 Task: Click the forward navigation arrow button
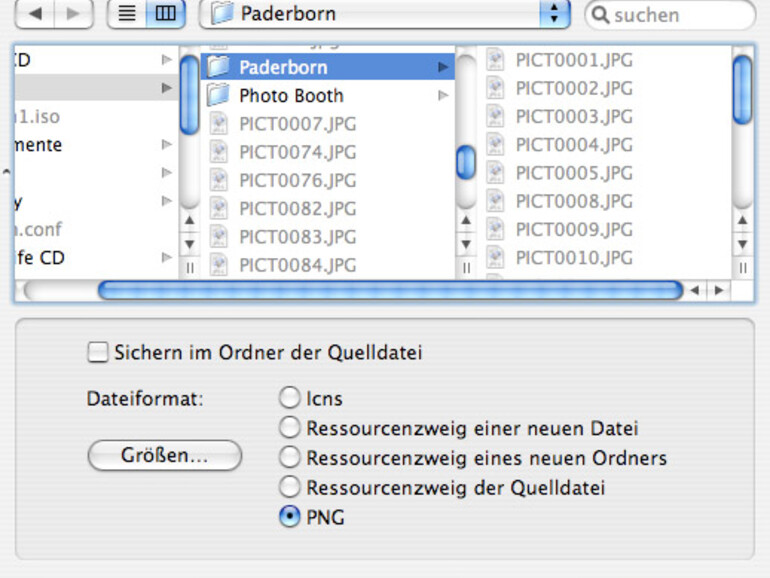pyautogui.click(x=74, y=14)
